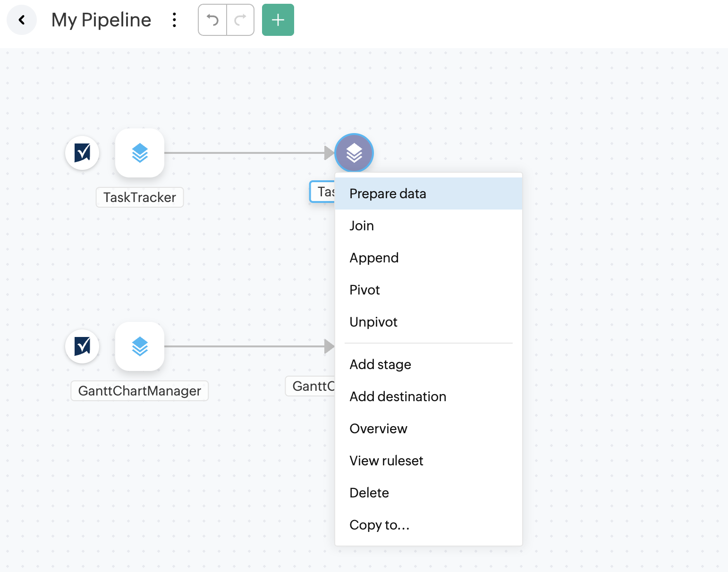Open View ruleset from the menu
Screen dimensions: 728x572
(386, 461)
